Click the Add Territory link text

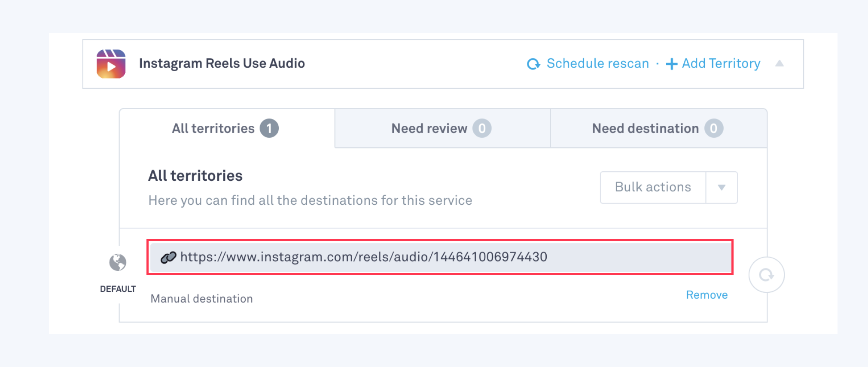[x=721, y=64]
